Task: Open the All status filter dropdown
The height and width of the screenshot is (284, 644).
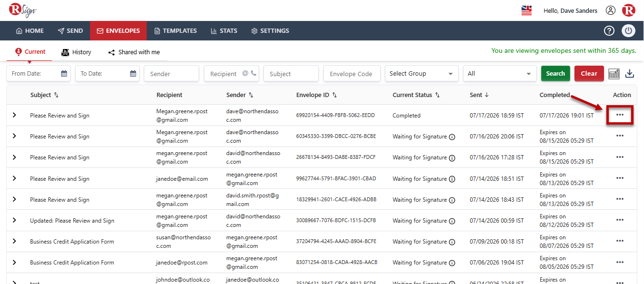Action: 500,74
